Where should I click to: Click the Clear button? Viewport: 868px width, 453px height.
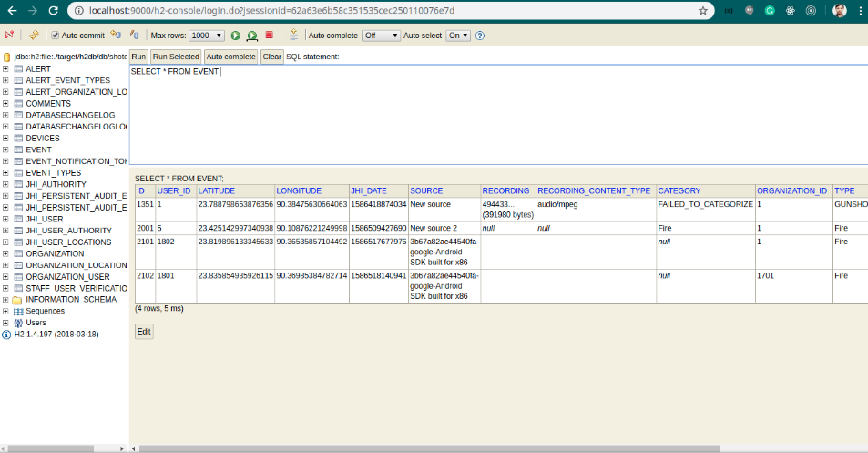coord(272,57)
